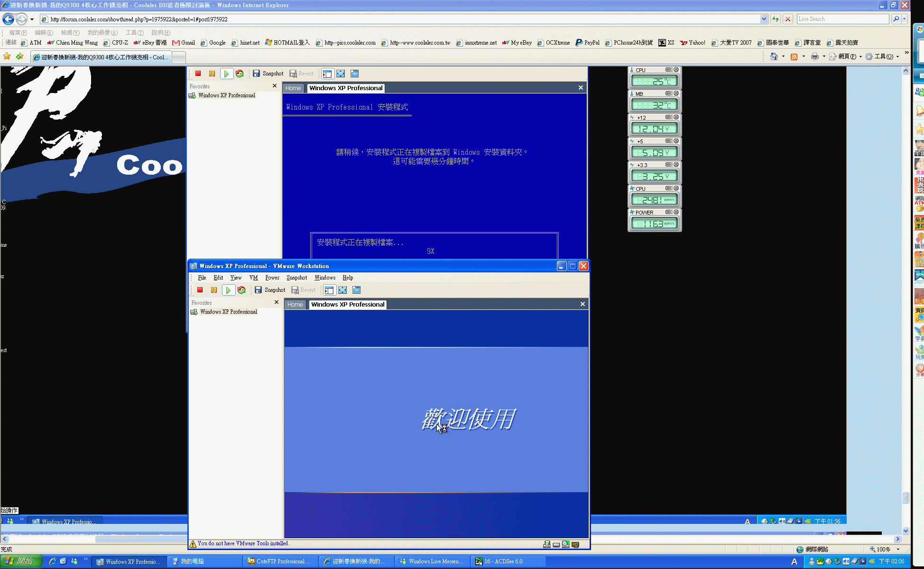Open the zoom level 100% dropdown
The image size is (924, 569).
click(x=898, y=549)
